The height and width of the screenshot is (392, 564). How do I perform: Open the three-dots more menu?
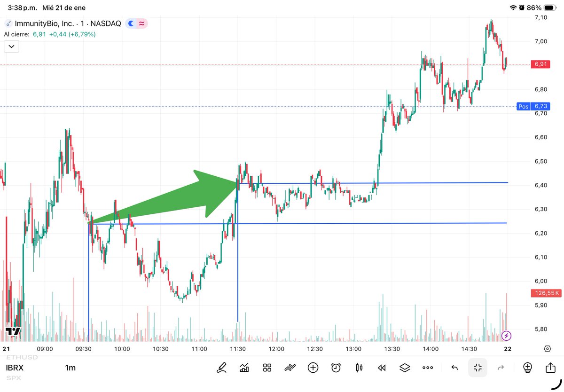click(428, 368)
